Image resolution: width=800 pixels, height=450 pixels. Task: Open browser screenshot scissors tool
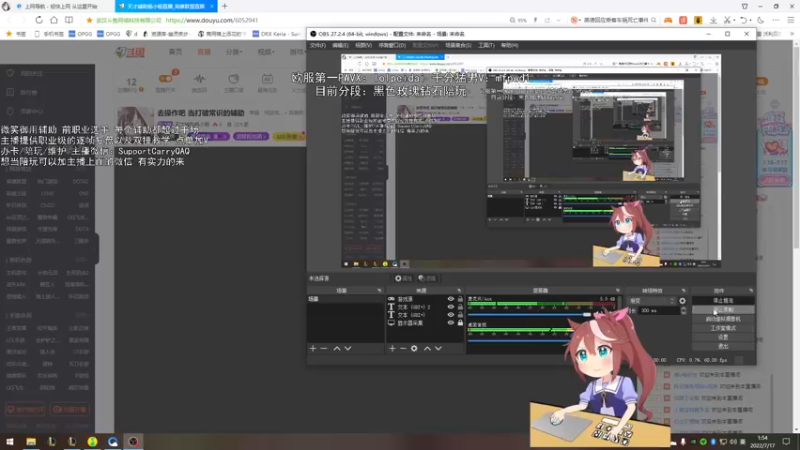[x=728, y=20]
